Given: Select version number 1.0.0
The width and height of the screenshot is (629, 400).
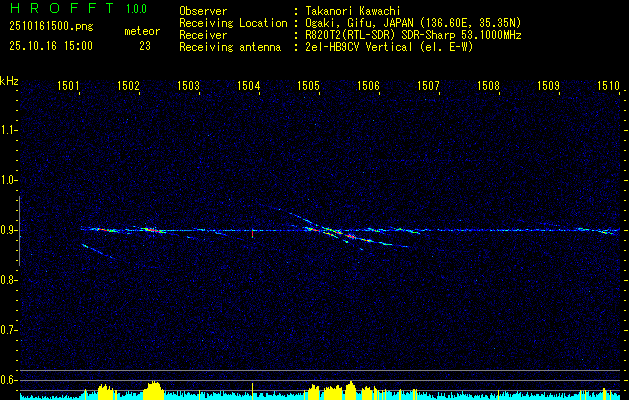Looking at the screenshot, I should (136, 9).
